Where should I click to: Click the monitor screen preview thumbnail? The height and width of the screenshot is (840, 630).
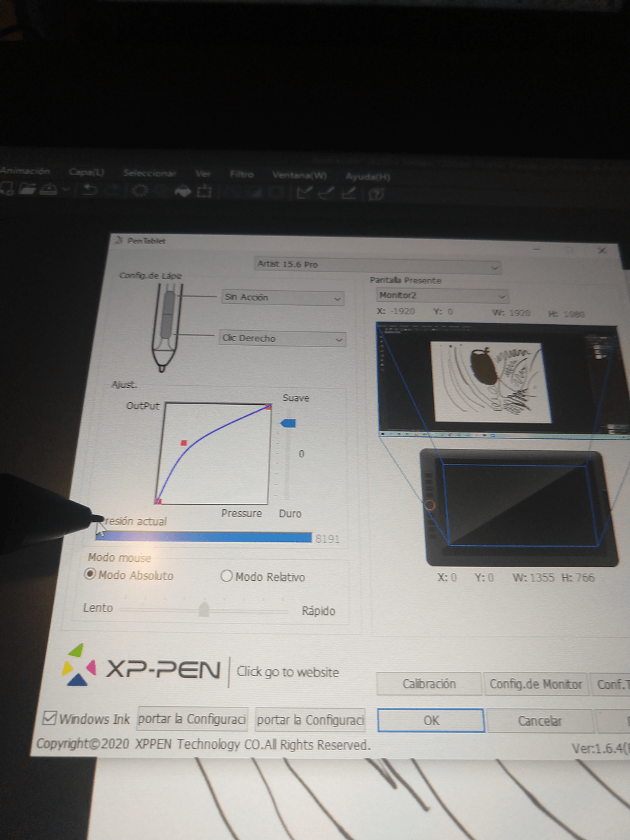[x=498, y=379]
